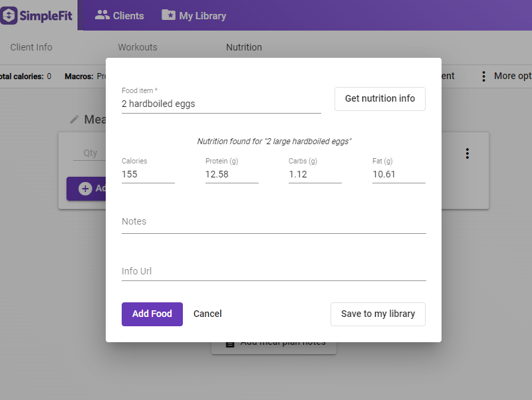Focus the Info Url input
Screen dimensions: 532x400
click(273, 271)
